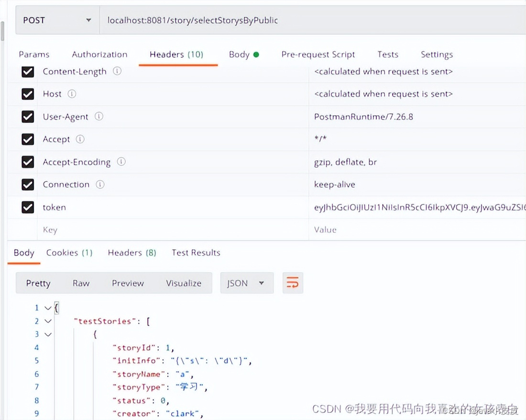This screenshot has height=420, width=526.
Task: Switch to Preview response view
Action: [x=128, y=283]
